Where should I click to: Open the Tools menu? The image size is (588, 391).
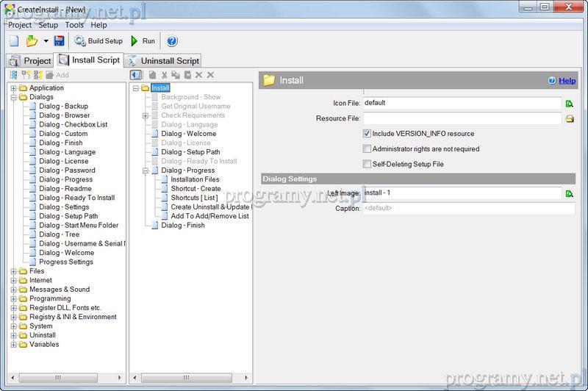pos(74,25)
